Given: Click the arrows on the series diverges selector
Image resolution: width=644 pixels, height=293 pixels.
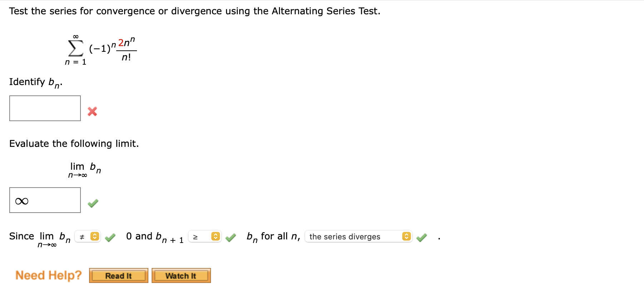Looking at the screenshot, I should point(406,237).
